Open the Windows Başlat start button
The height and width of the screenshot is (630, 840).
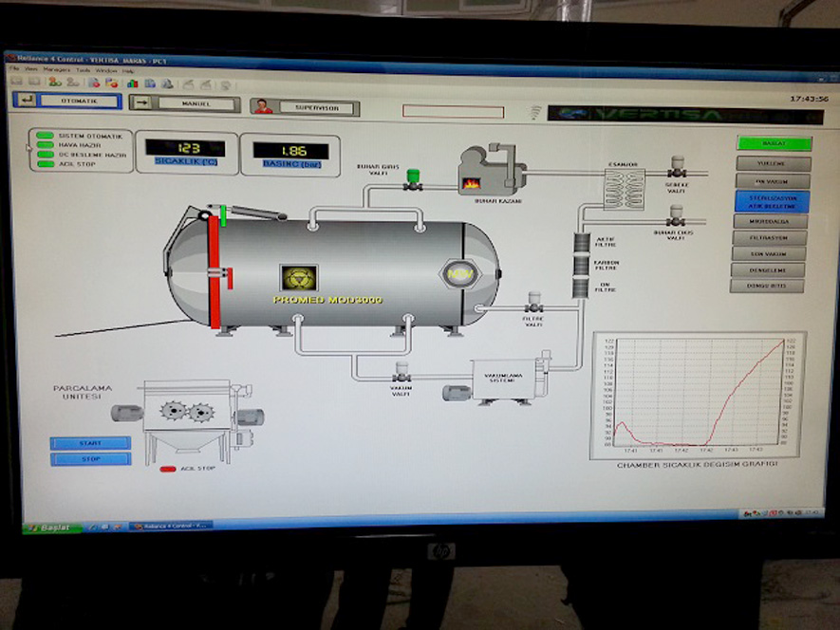[52, 528]
